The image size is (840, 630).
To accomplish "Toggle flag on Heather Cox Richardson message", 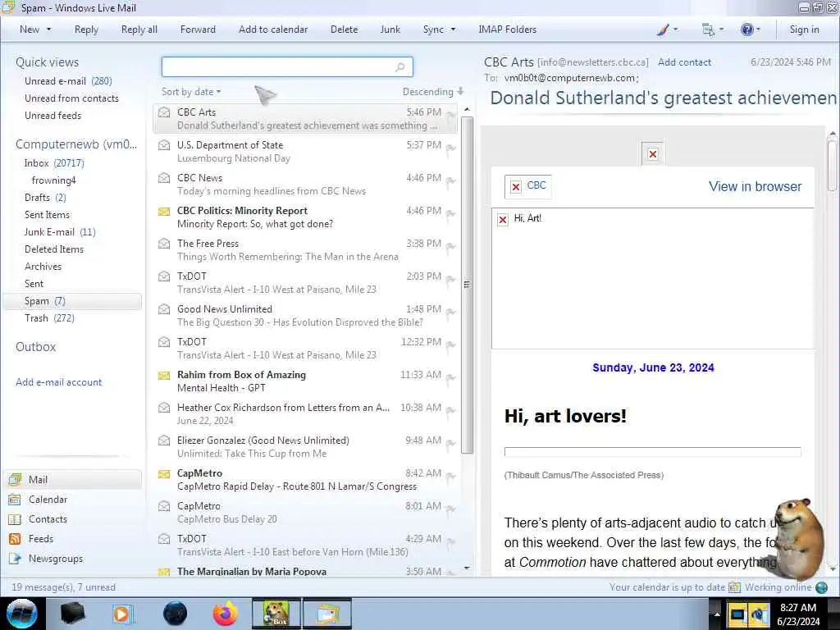I will tap(450, 410).
